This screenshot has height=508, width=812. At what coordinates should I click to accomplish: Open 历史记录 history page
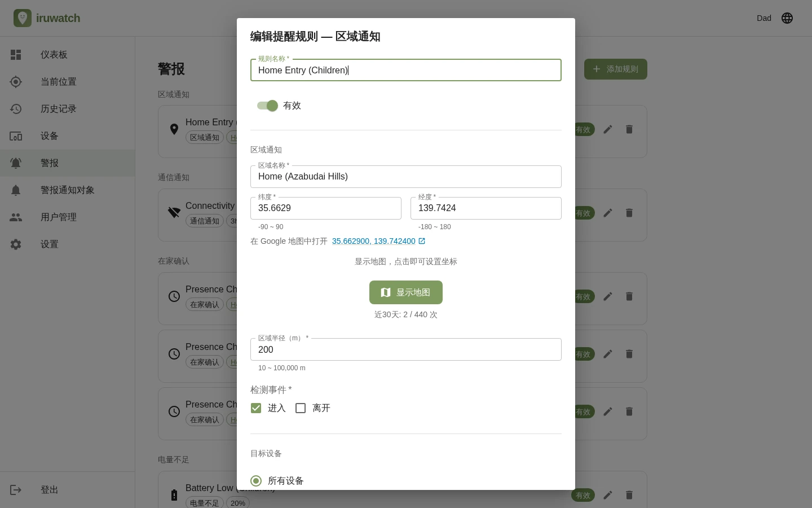pyautogui.click(x=68, y=109)
